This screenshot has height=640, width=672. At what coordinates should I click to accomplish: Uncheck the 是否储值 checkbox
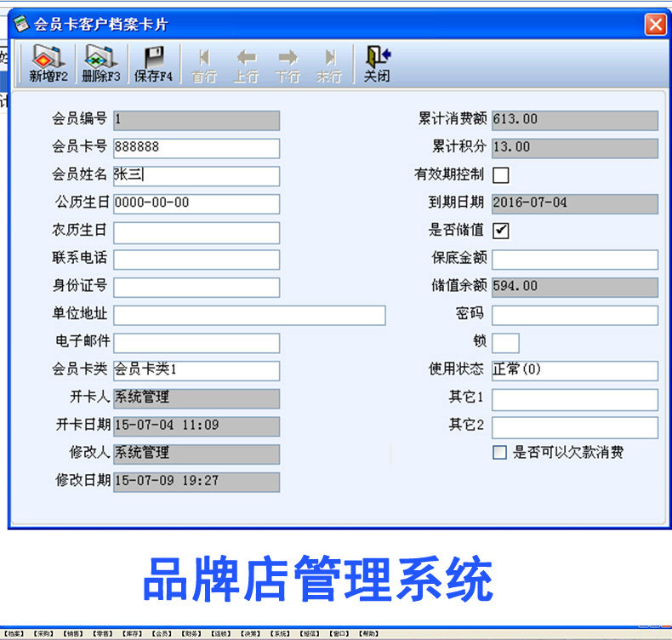500,231
